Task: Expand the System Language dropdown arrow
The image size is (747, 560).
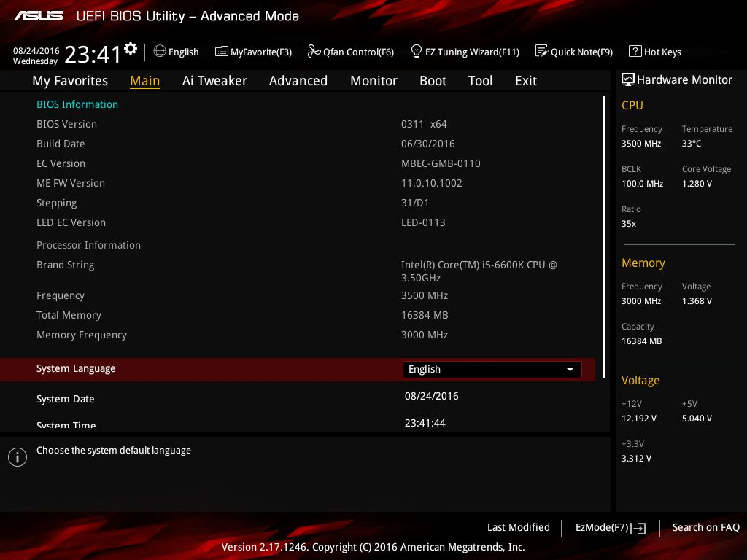Action: [x=570, y=370]
